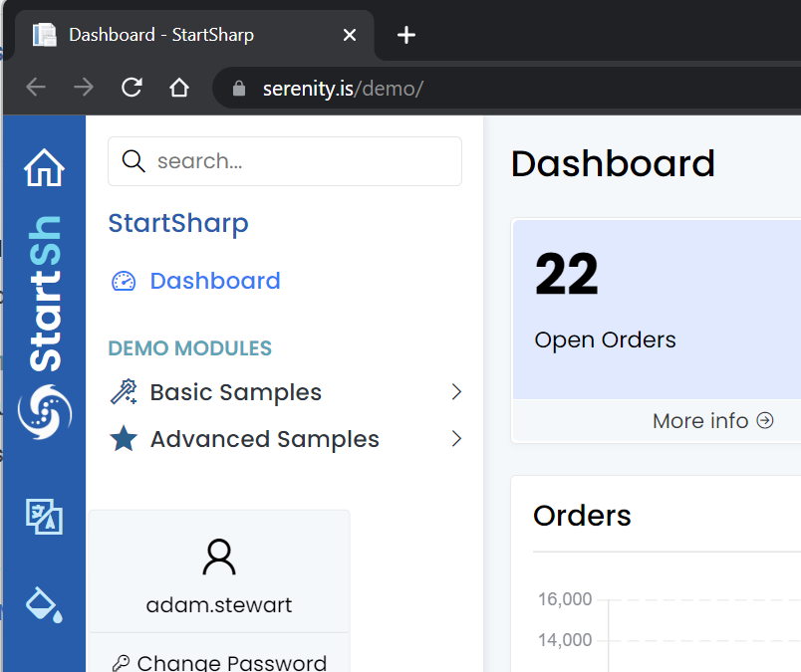Click the StartSharp heading link

(x=178, y=223)
